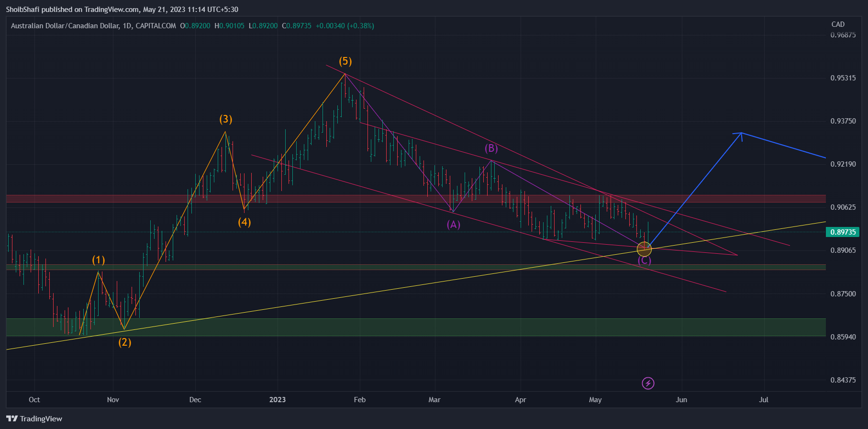
Task: Click the 0.90625 price axis label
Action: click(x=843, y=207)
